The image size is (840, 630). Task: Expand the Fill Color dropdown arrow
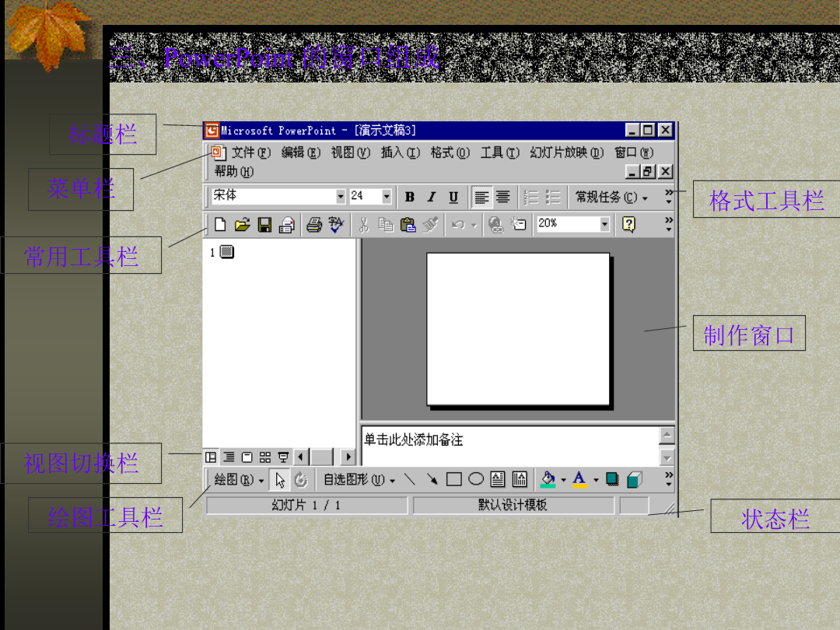tap(563, 479)
